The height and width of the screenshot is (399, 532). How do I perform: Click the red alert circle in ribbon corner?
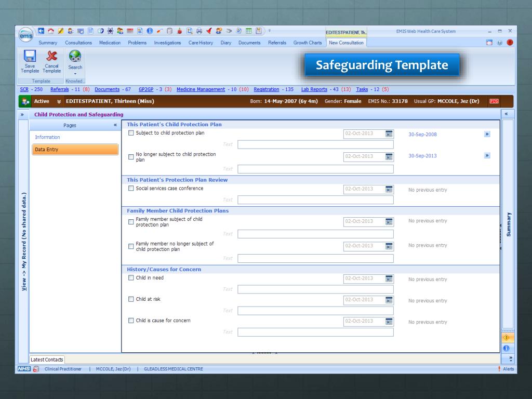click(510, 43)
